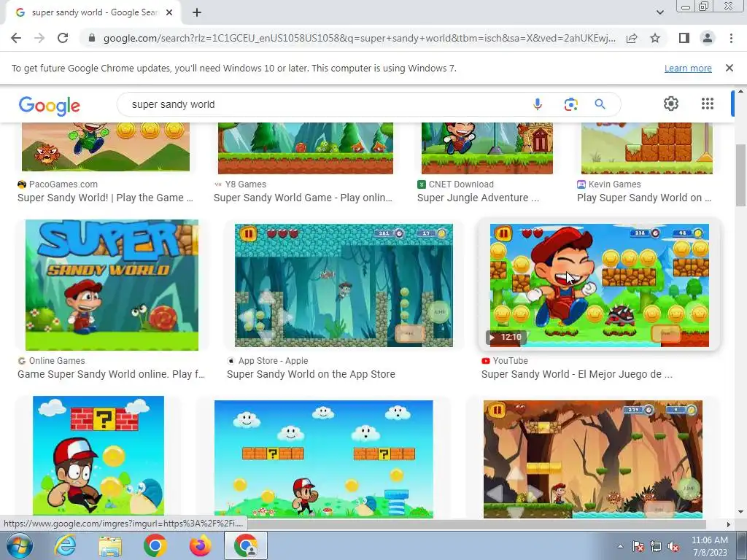Open the Learn more link

[688, 68]
